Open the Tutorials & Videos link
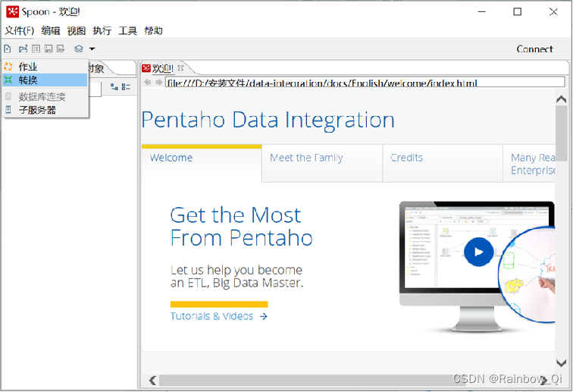Viewport: 573px width, 392px height. 219,316
